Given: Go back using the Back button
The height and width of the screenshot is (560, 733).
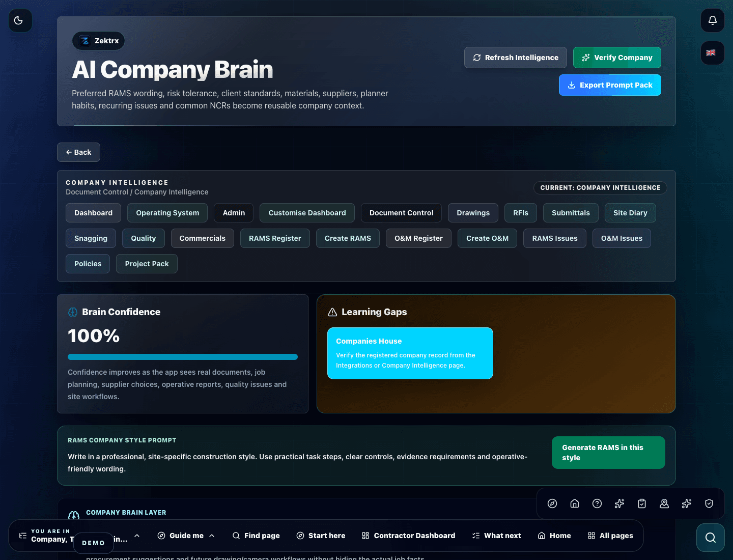Looking at the screenshot, I should (78, 152).
